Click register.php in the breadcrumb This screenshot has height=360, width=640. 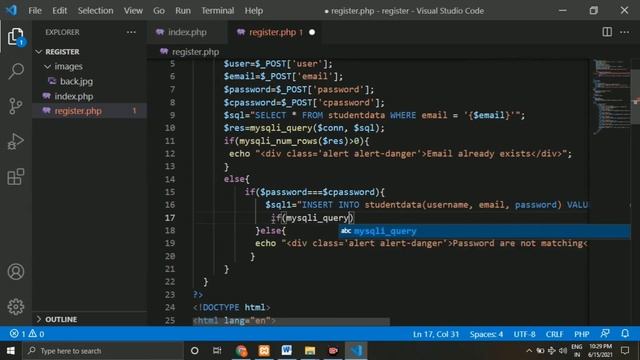[x=195, y=52]
